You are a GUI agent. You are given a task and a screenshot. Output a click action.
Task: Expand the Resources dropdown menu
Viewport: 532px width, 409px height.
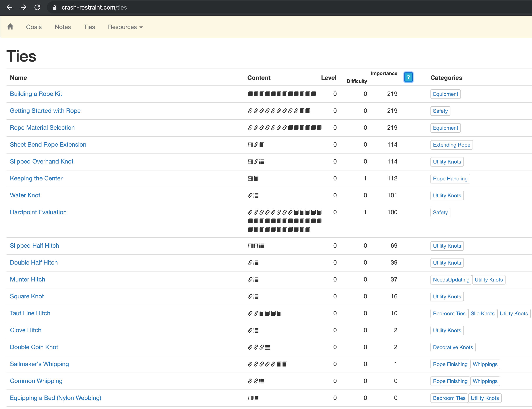[x=125, y=27]
